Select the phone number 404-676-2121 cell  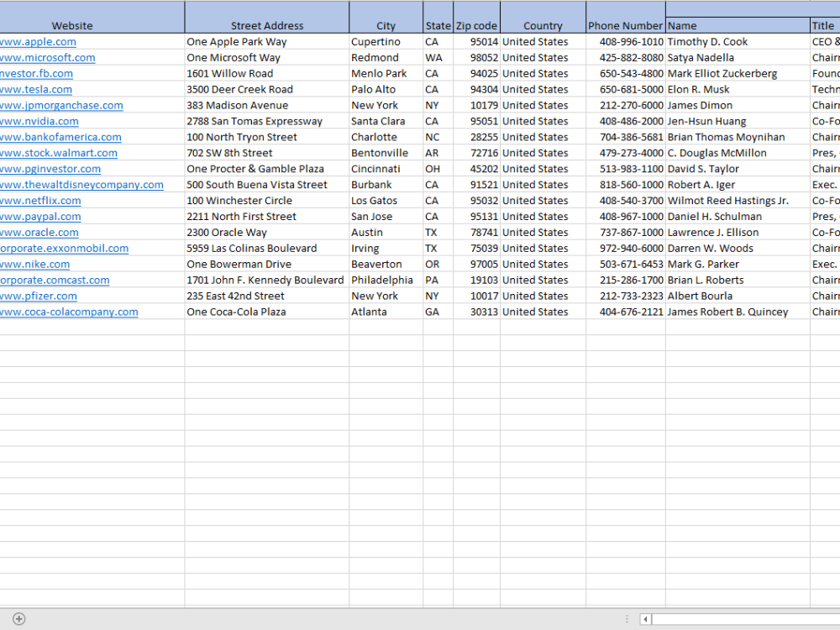click(x=626, y=312)
